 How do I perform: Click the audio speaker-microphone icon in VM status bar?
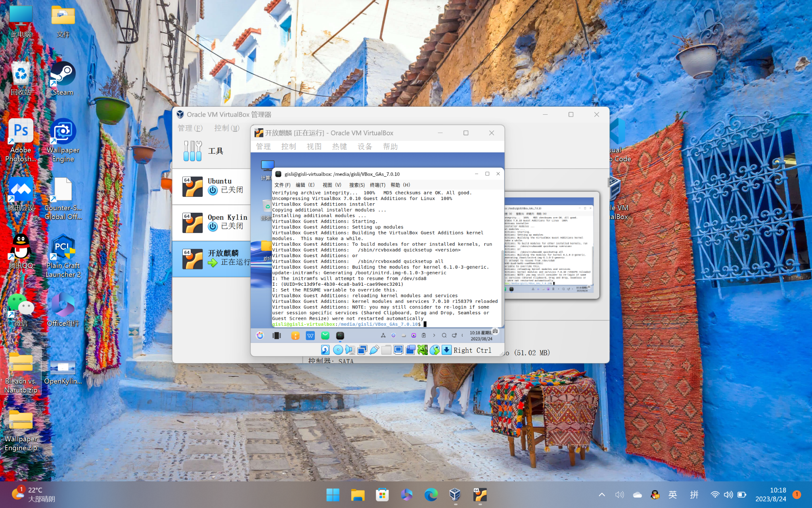coord(350,350)
